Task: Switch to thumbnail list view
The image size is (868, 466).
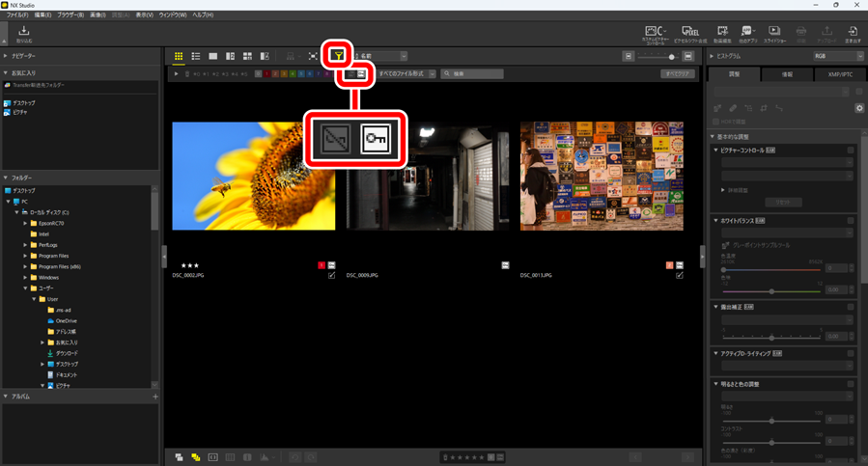Action: coord(196,57)
